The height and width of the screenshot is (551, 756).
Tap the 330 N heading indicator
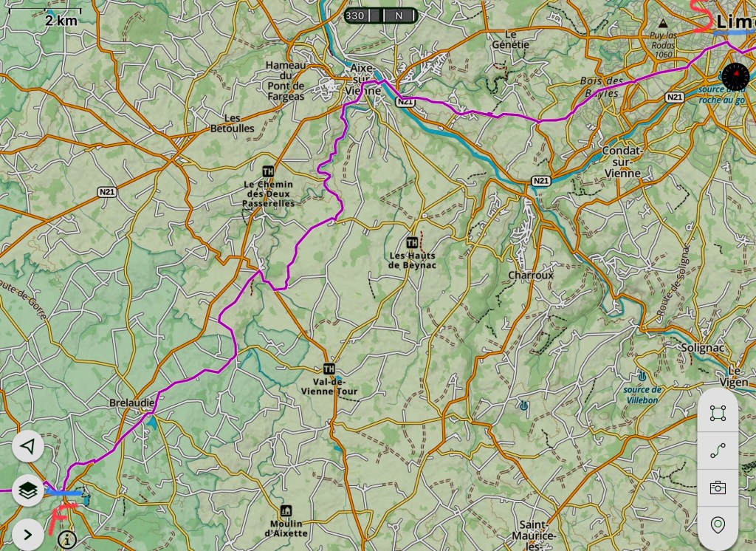[x=380, y=16]
